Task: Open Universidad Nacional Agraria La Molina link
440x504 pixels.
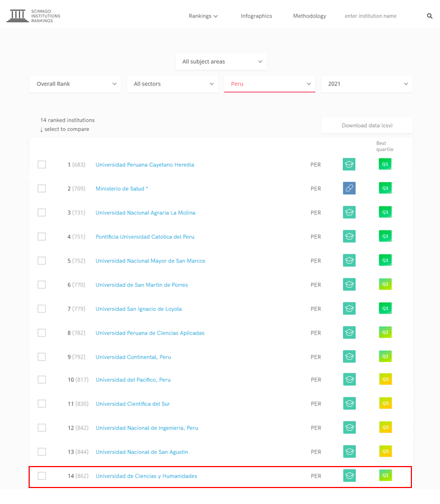Action: pos(145,213)
